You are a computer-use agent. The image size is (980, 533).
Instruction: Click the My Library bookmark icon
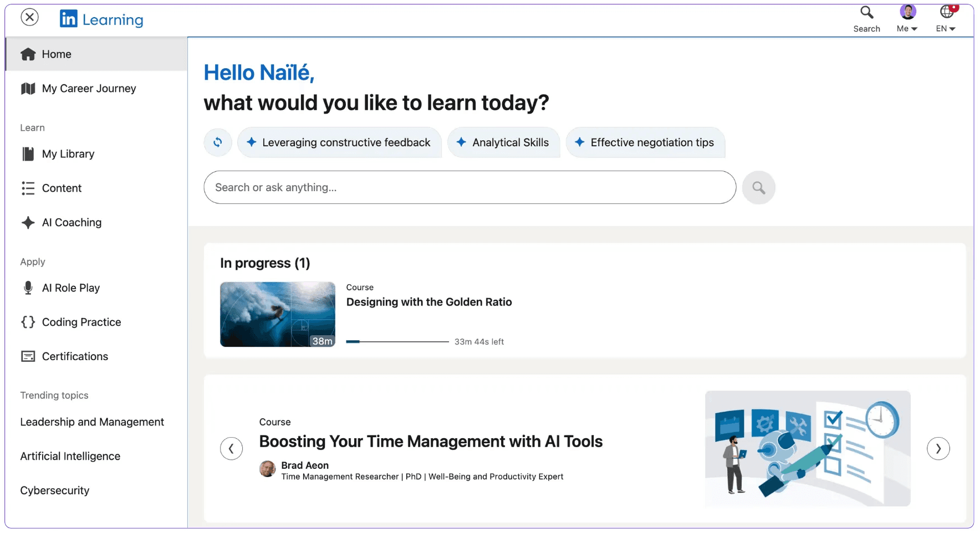tap(28, 154)
